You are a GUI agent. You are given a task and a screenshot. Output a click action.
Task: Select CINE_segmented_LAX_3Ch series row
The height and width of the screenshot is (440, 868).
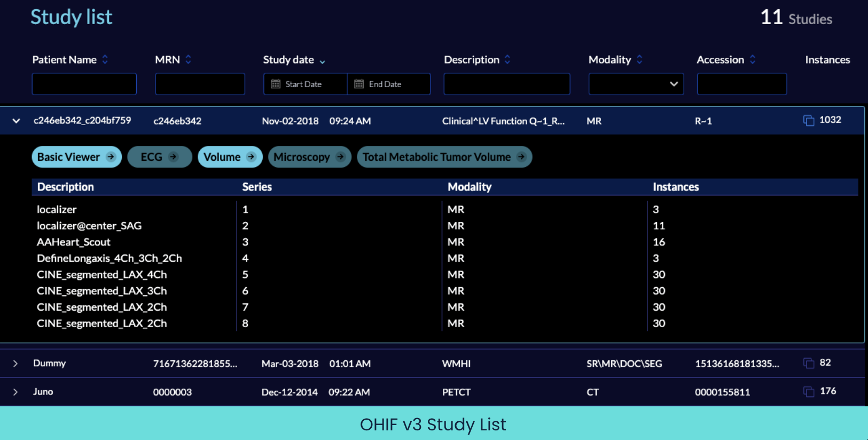click(445, 291)
